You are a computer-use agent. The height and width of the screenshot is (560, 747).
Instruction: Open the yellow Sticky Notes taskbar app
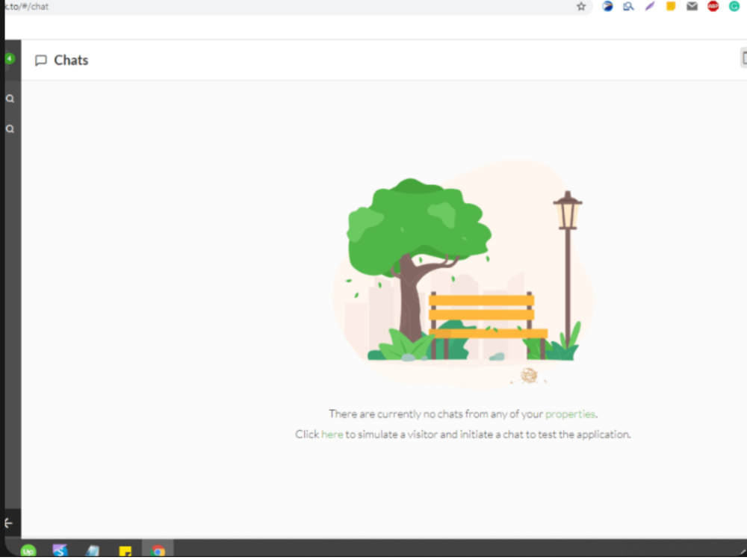click(125, 552)
